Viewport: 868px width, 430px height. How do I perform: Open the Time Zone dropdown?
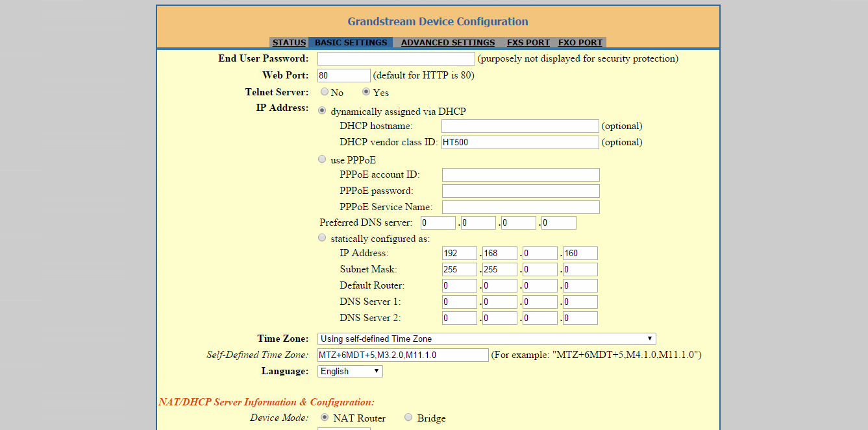pyautogui.click(x=487, y=339)
